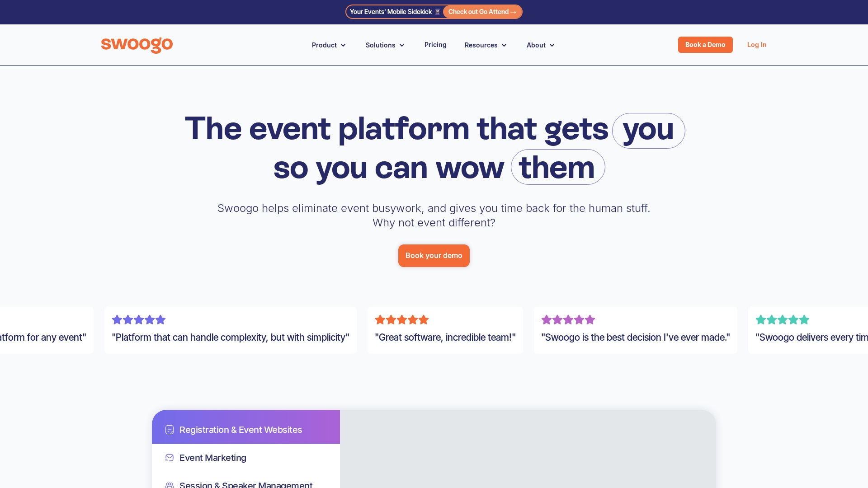Go to the Pricing page
This screenshot has height=488, width=868.
[x=435, y=45]
